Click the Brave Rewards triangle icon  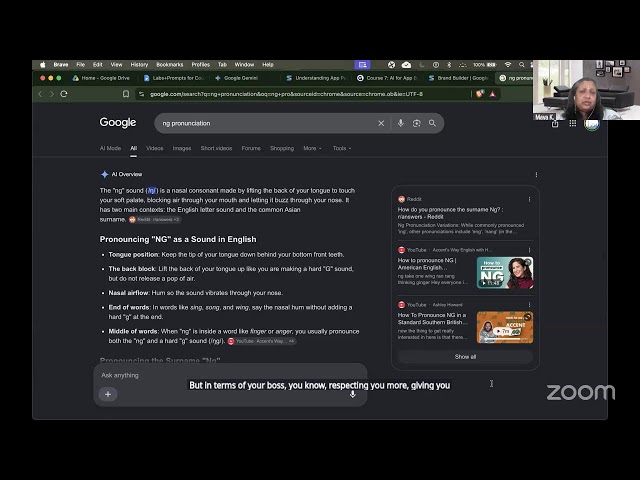tap(493, 94)
